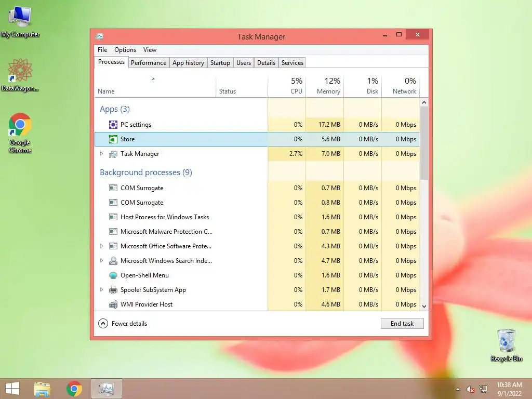The width and height of the screenshot is (532, 399).
Task: Click the Apps (3) group header
Action: (x=115, y=109)
